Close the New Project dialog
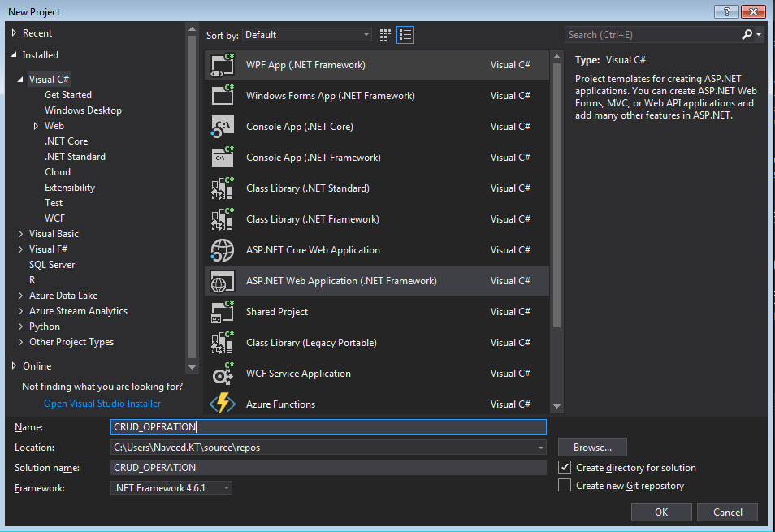This screenshot has height=532, width=775. point(753,12)
